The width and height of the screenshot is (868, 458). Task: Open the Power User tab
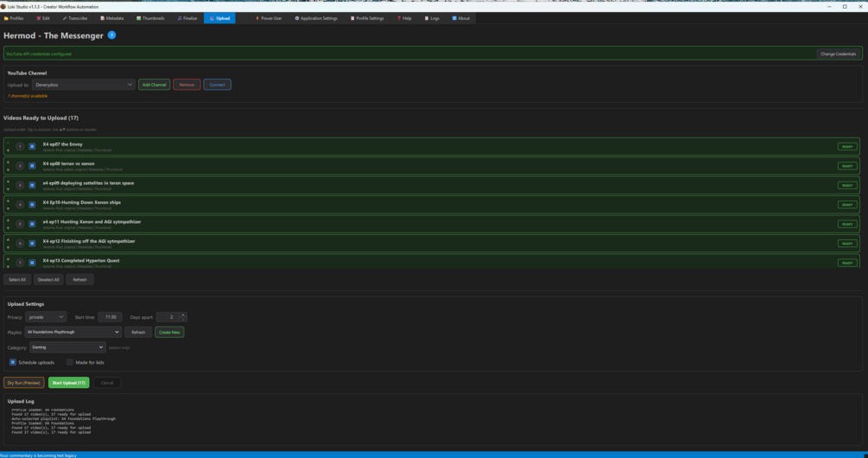(x=269, y=18)
